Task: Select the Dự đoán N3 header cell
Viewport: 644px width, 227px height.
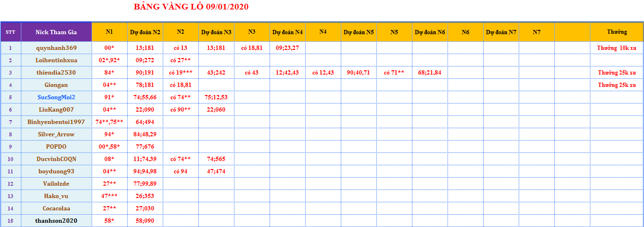Action: point(216,32)
